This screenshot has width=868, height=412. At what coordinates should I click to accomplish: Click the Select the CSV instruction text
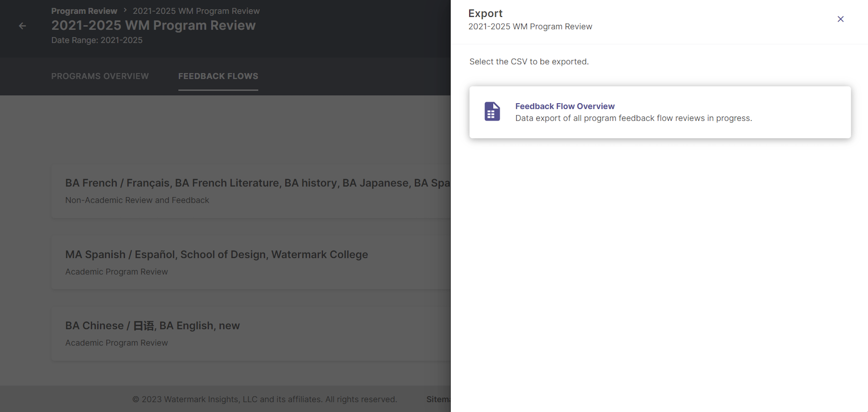(x=529, y=62)
